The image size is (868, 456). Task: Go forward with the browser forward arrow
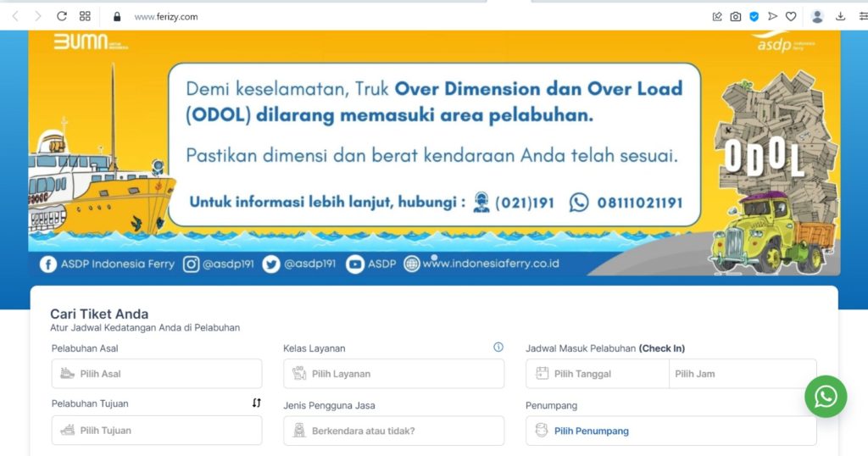pyautogui.click(x=37, y=17)
